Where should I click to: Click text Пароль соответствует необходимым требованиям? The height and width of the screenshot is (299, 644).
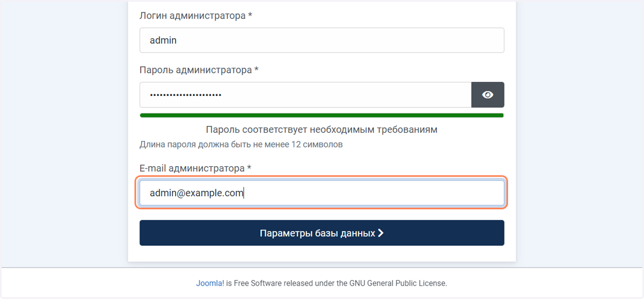[x=321, y=130]
